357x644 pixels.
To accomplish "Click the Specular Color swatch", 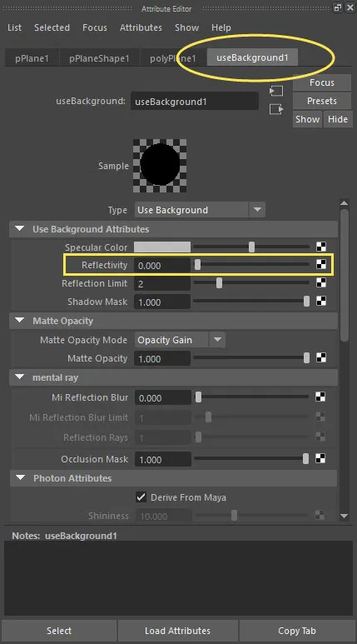I will tap(162, 247).
